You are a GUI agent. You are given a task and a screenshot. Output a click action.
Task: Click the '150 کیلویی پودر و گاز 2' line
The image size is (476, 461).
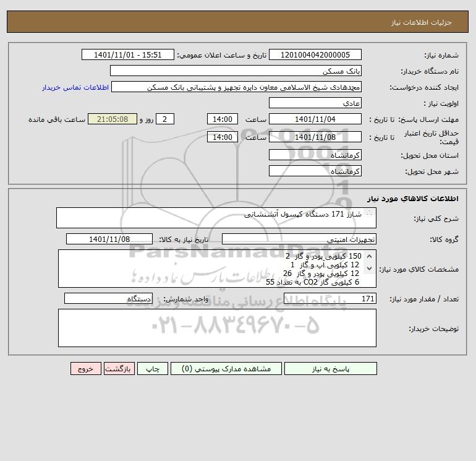tap(323, 256)
